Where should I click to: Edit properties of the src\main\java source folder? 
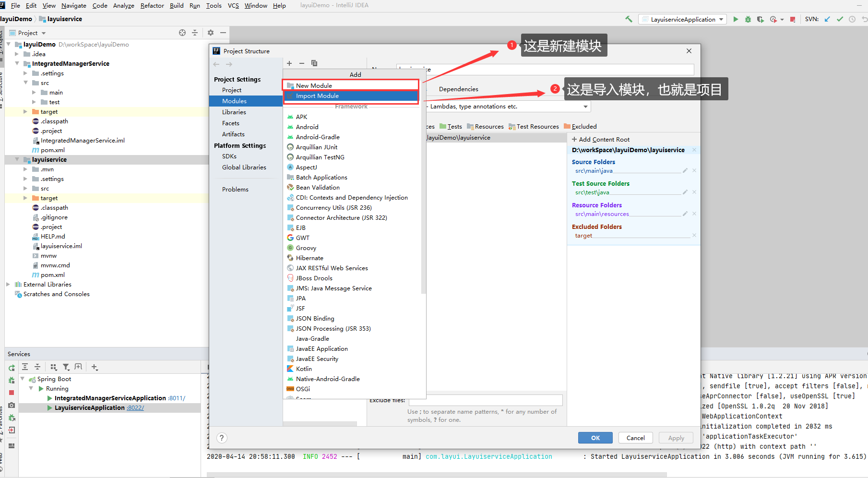(x=685, y=170)
